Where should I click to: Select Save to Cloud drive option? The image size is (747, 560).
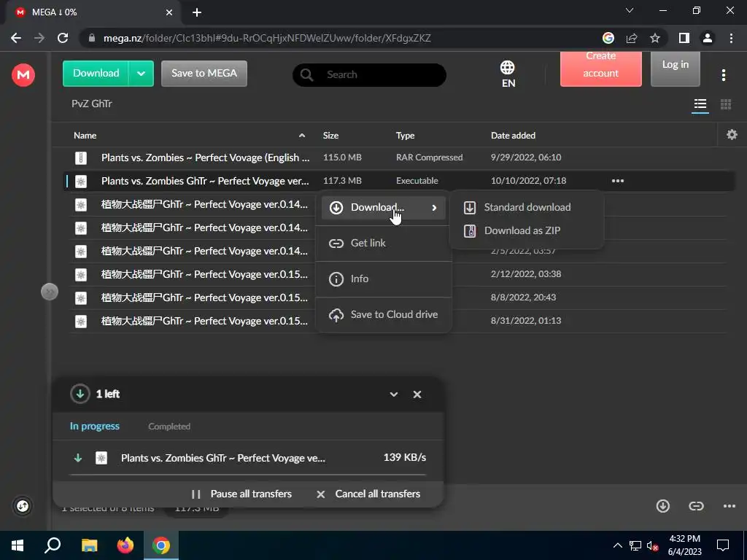click(x=384, y=314)
